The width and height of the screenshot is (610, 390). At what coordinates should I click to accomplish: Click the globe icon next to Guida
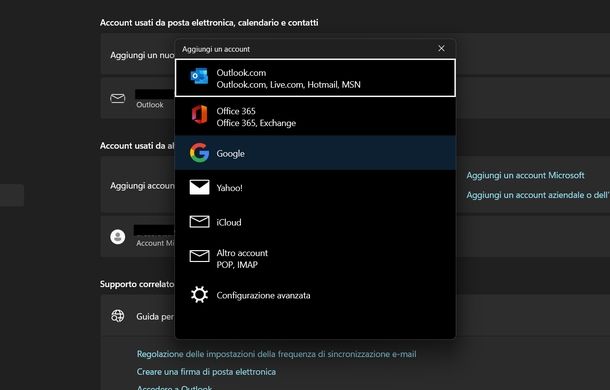tap(117, 316)
